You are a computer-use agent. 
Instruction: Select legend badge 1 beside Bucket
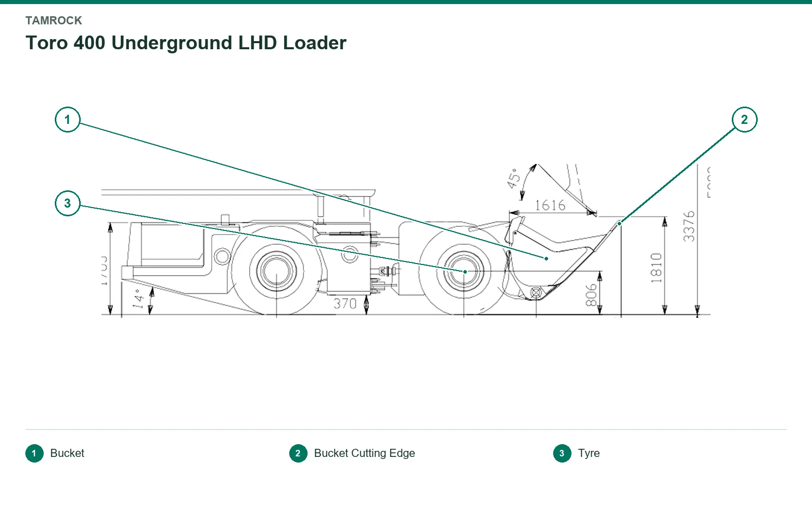[35, 453]
